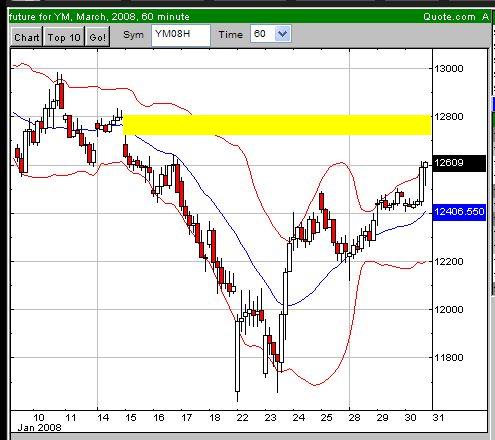Click the date label 22 on time axis
The height and width of the screenshot is (440, 495).
click(242, 417)
